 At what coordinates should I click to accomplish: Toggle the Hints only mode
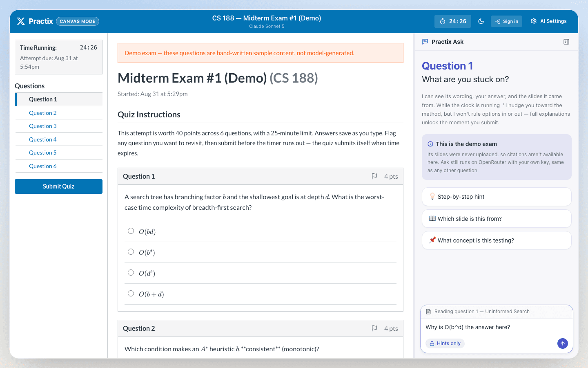point(445,343)
